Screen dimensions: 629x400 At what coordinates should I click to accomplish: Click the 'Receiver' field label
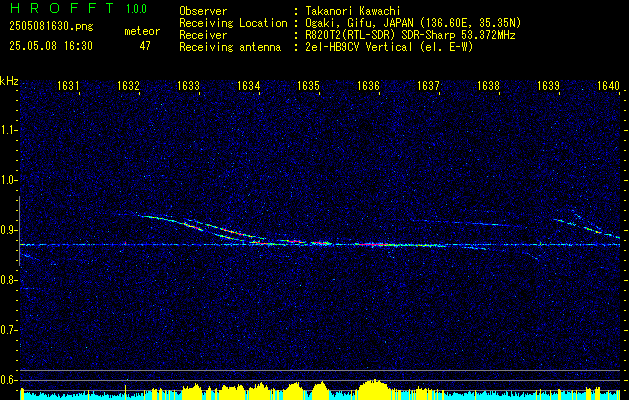tap(203, 35)
